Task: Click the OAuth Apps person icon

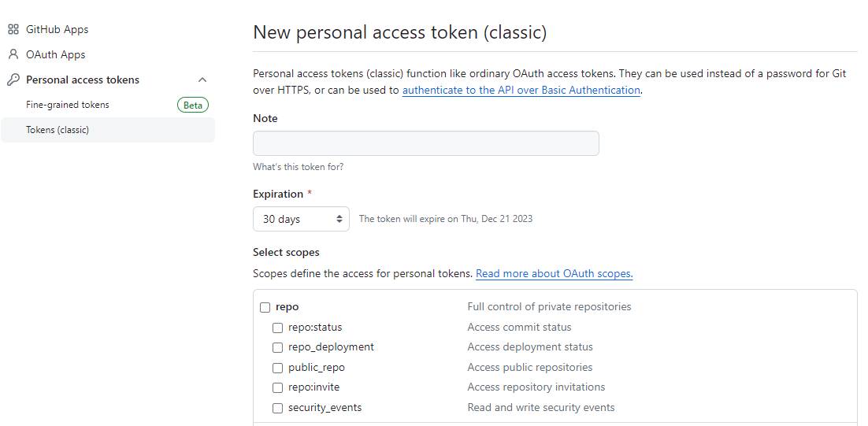Action: 13,54
